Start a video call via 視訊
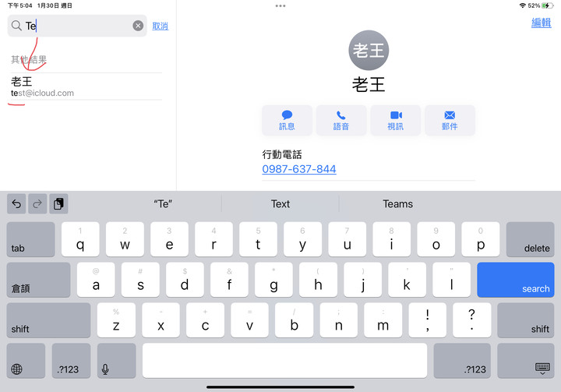Viewport: 561px width, 392px height. coord(395,120)
